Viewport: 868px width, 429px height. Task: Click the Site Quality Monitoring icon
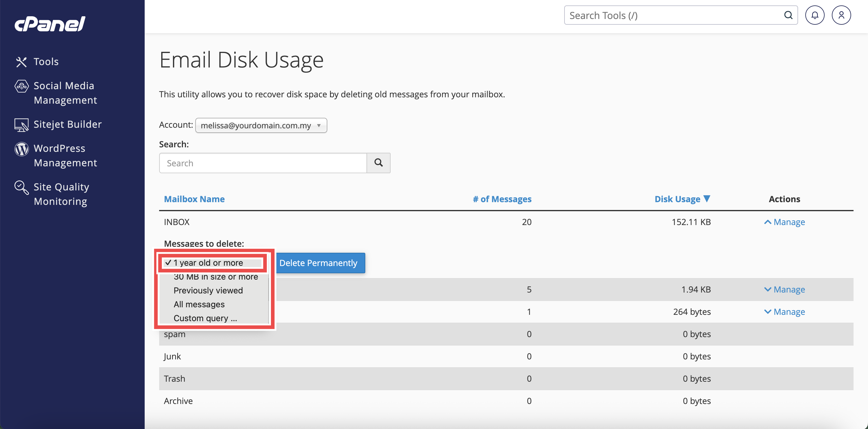21,187
